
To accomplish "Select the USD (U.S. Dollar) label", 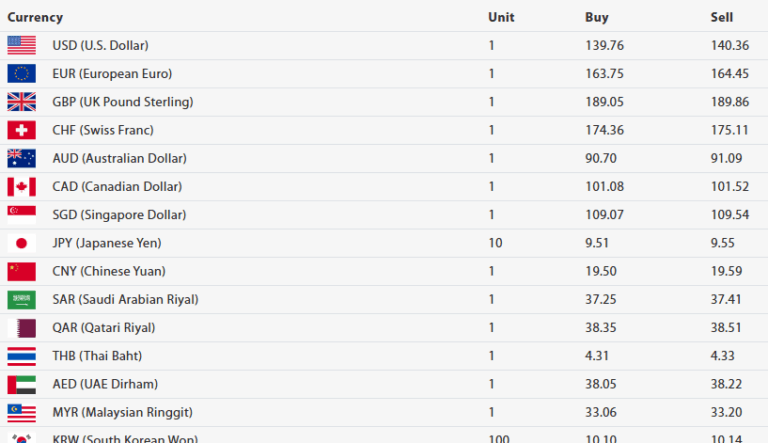I will click(100, 45).
